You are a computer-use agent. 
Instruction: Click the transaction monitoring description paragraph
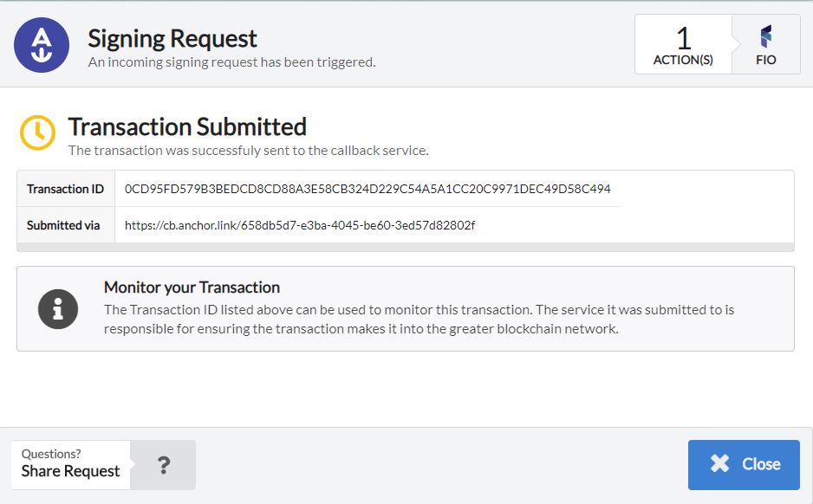419,319
